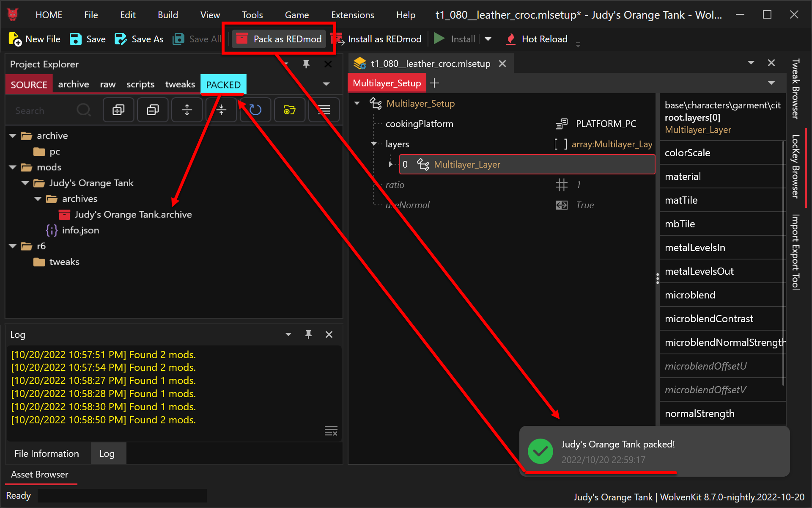
Task: Save the current file
Action: pyautogui.click(x=88, y=39)
